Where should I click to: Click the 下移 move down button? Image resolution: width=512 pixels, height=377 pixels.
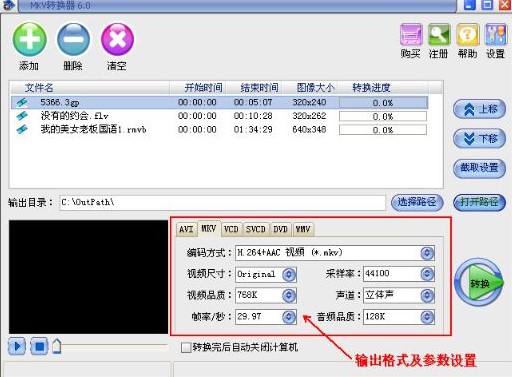[479, 138]
